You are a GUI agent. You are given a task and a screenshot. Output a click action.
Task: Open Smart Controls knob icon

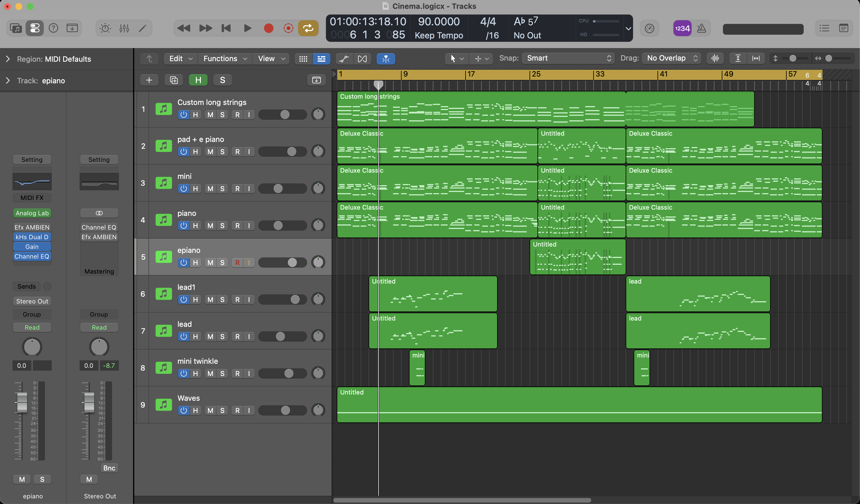coord(105,28)
